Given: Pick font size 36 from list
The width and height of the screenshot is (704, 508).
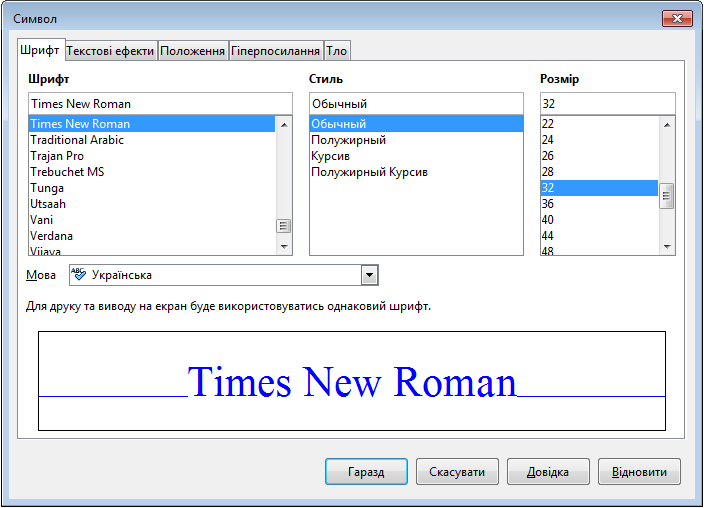Looking at the screenshot, I should (548, 204).
